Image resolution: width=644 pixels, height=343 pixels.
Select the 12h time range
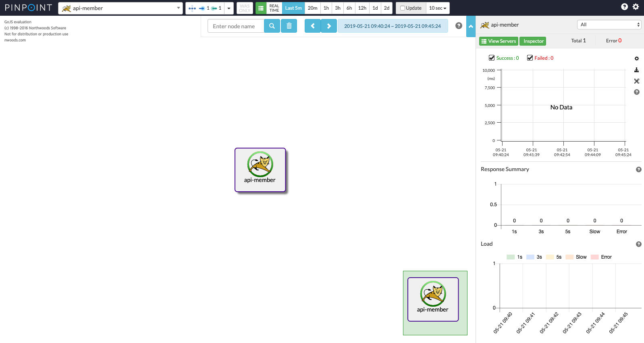(x=362, y=8)
